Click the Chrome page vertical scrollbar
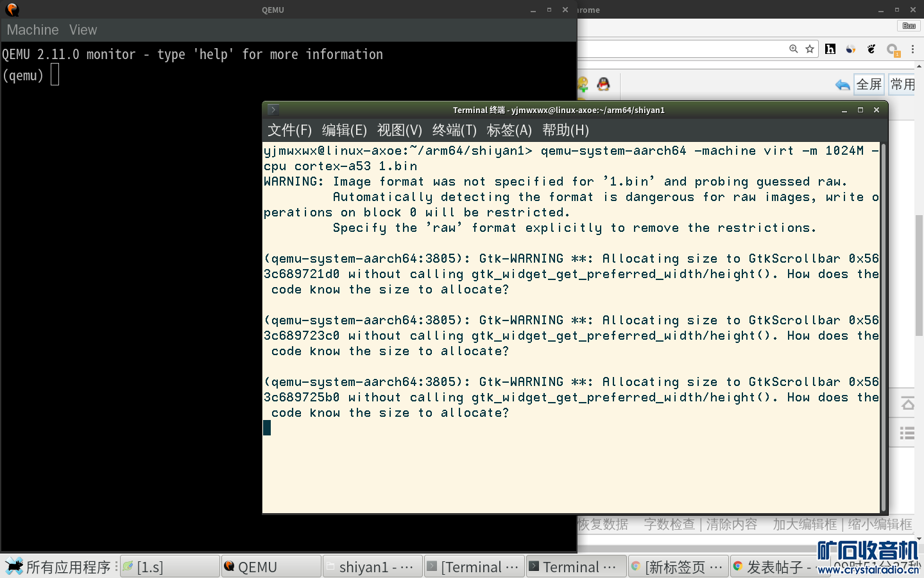Screen dimensions: 924x578 tap(919, 276)
